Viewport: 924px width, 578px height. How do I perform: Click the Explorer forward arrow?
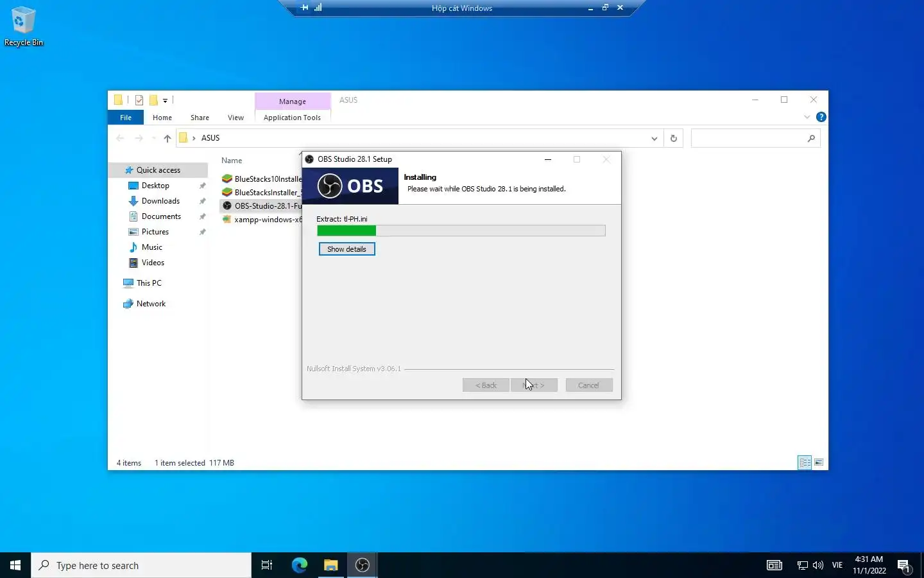click(139, 138)
